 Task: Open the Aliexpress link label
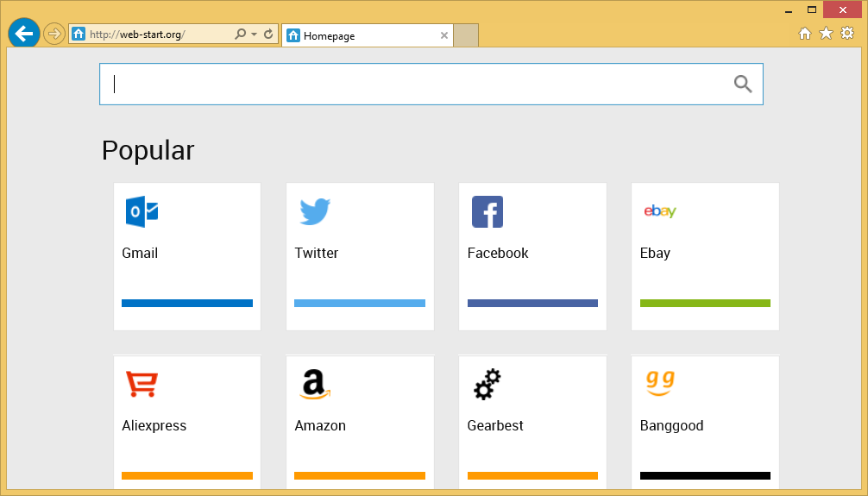pyautogui.click(x=154, y=425)
